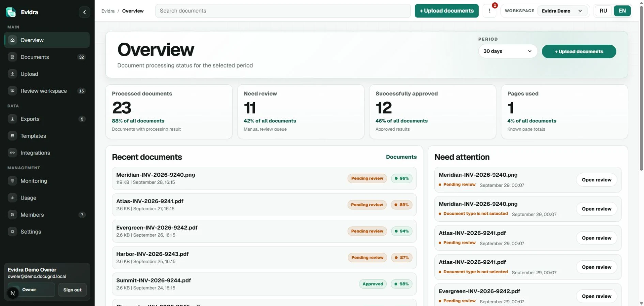Click Upload documents button in Overview header
The width and height of the screenshot is (644, 306).
click(579, 52)
